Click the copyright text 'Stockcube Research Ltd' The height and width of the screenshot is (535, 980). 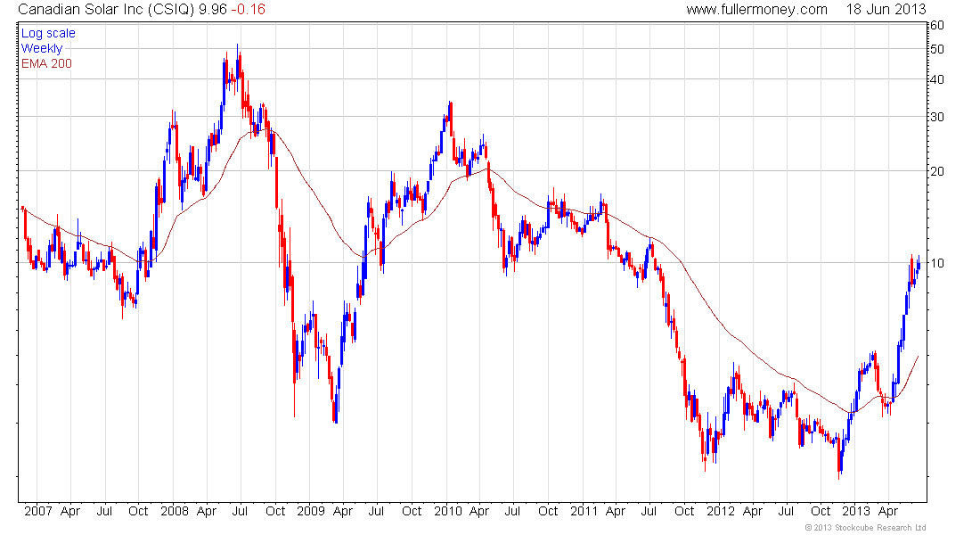[x=882, y=528]
